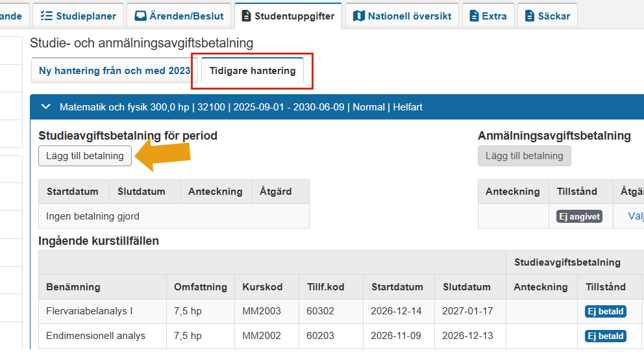Viewport: 644px width, 352px height.
Task: Select the Studentuppgifter tab
Action: pos(288,16)
